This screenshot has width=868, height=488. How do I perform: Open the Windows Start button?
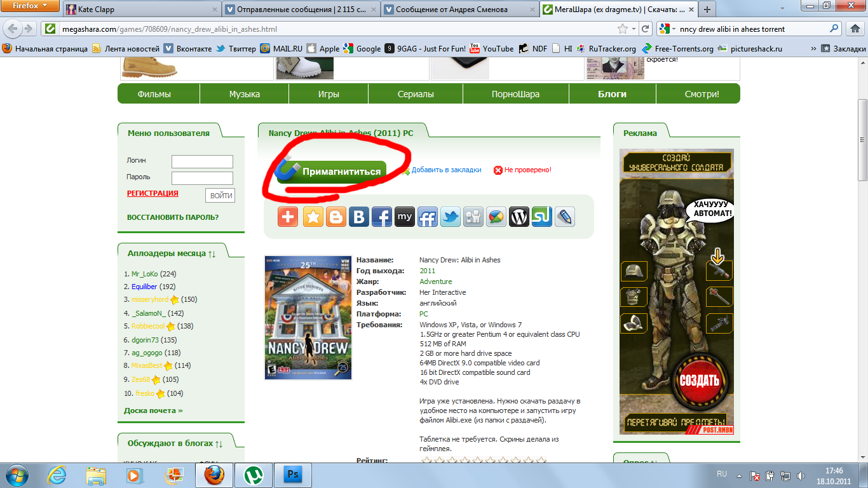17,475
